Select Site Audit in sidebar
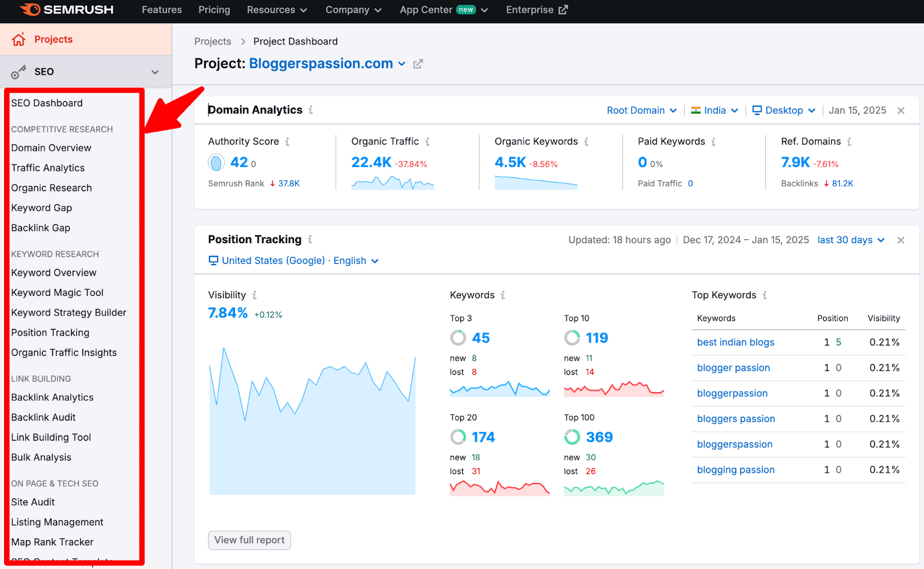Screen dimensions: 924x569 33,502
